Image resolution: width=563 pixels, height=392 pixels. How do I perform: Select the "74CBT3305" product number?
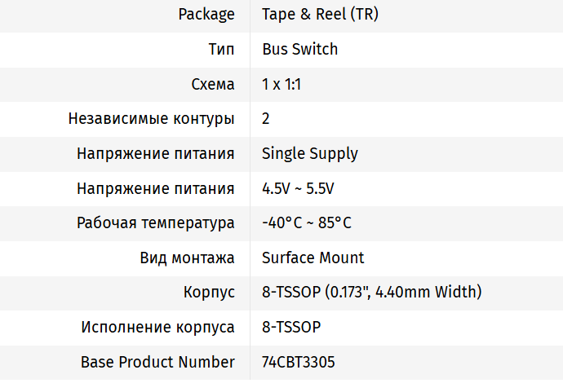pos(299,362)
